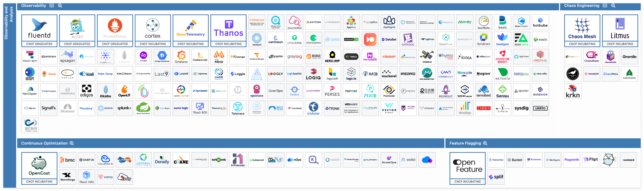
Task: Open the Vector by Timber tile
Action: click(x=389, y=108)
